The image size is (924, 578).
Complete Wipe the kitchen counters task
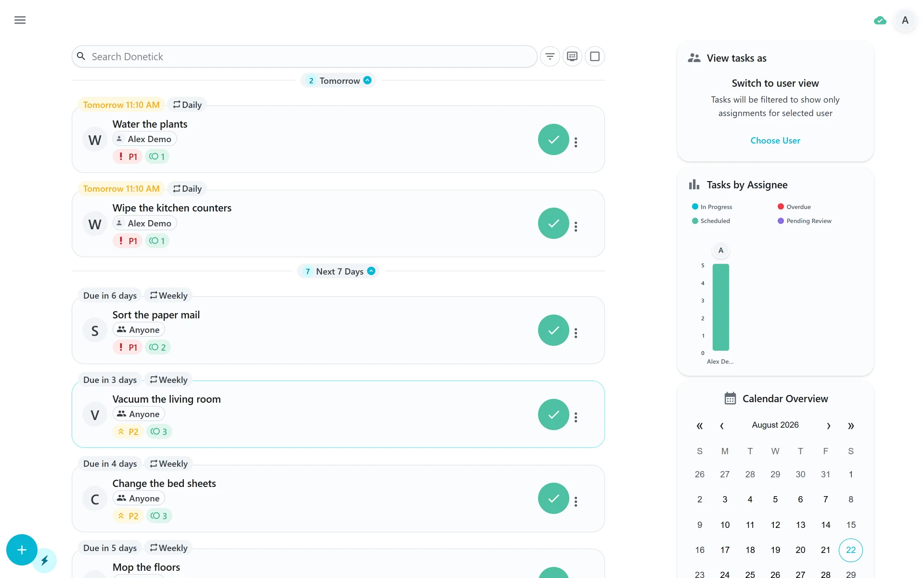[553, 223]
